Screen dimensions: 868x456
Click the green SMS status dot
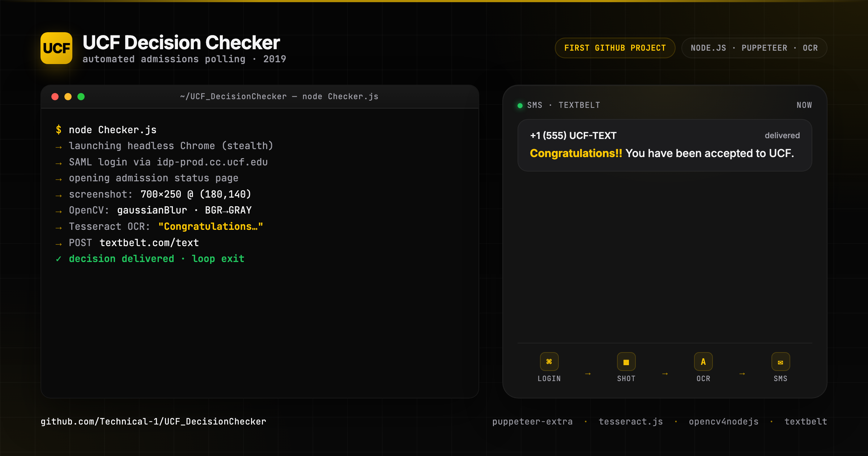[x=520, y=105]
